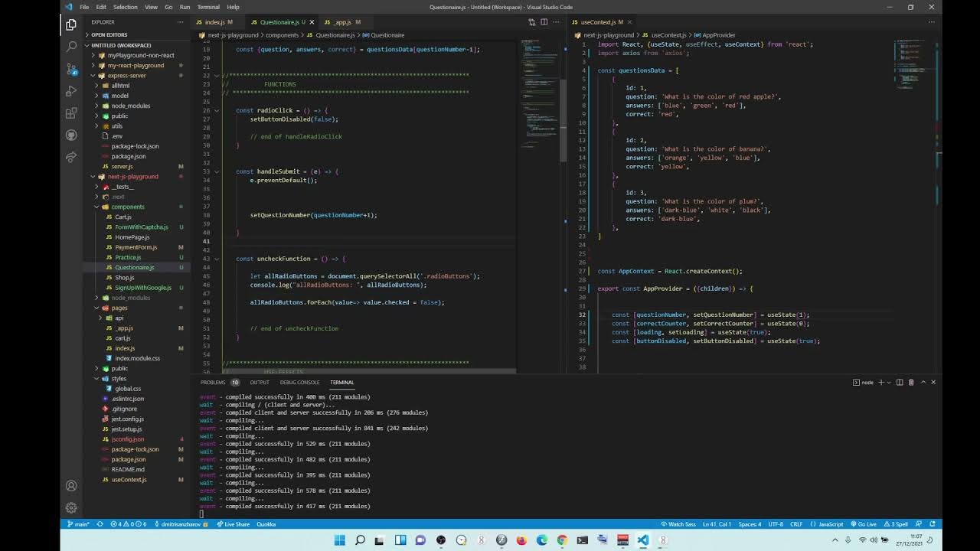980x551 pixels.
Task: Click the notifications bell in status bar
Action: (x=933, y=524)
